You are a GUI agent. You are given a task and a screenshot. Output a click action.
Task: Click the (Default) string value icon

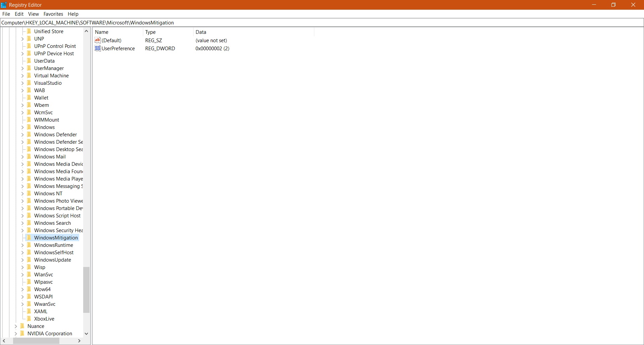pos(98,41)
